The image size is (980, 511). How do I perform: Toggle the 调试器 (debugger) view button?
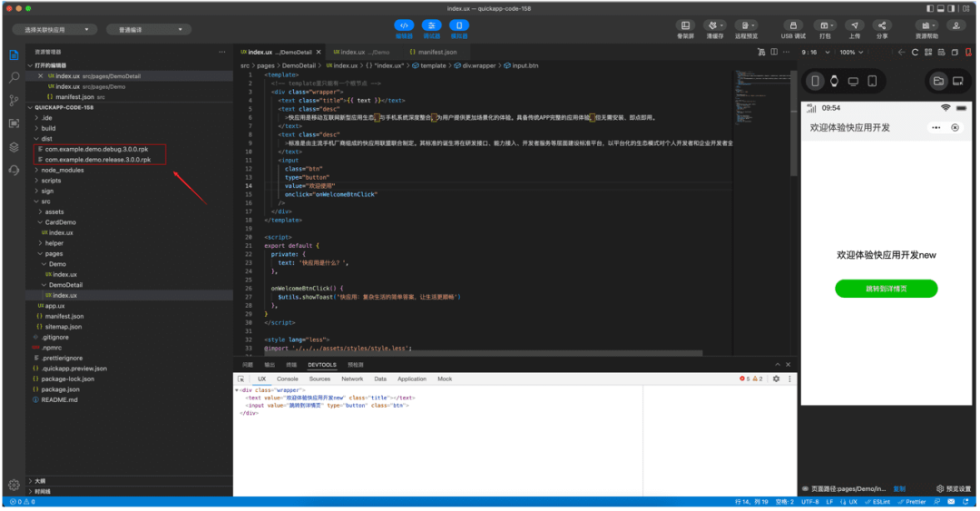[x=431, y=25]
